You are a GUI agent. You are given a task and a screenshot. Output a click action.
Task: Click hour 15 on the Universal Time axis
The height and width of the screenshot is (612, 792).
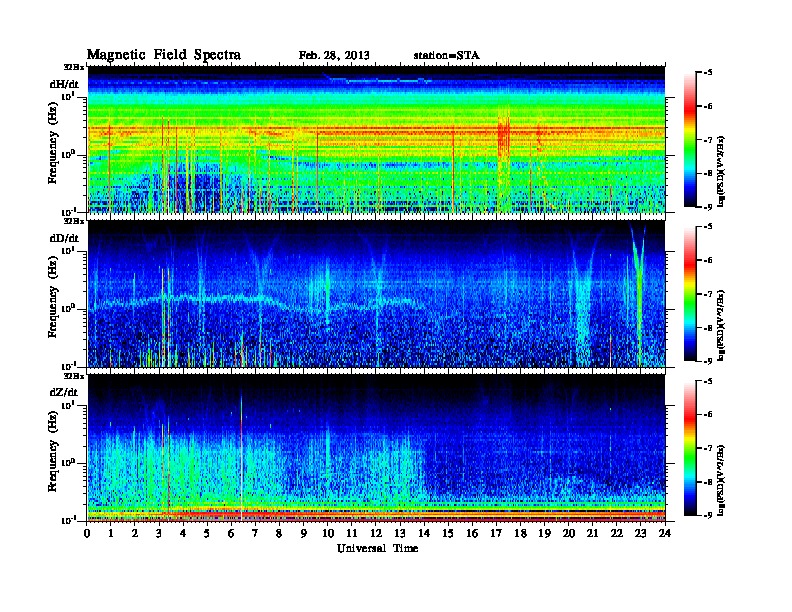448,534
